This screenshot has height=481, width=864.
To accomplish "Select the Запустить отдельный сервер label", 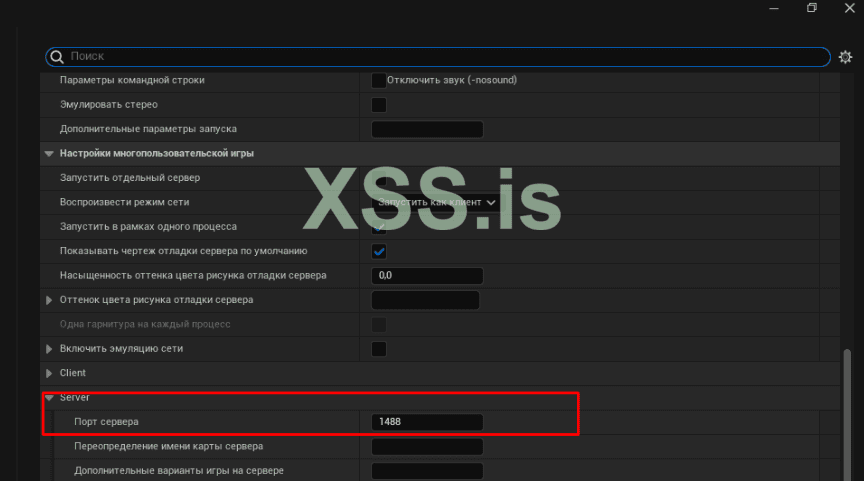I will pyautogui.click(x=130, y=178).
